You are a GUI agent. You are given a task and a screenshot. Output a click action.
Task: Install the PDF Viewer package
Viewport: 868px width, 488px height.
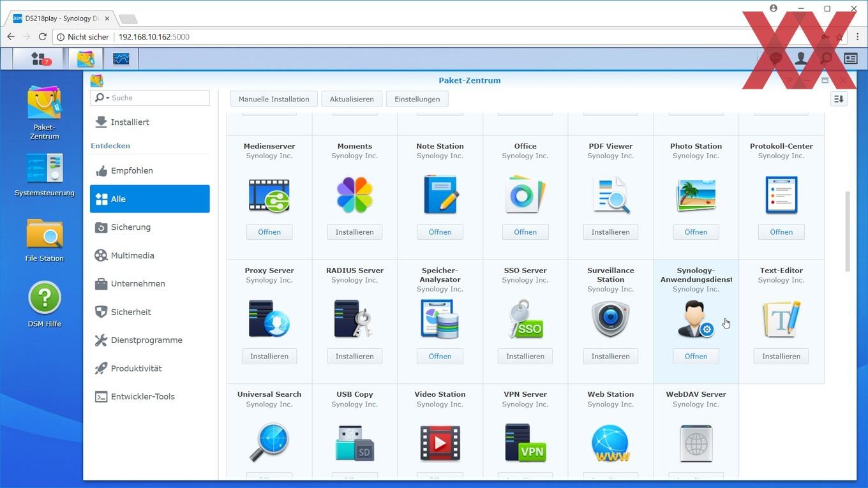click(611, 232)
